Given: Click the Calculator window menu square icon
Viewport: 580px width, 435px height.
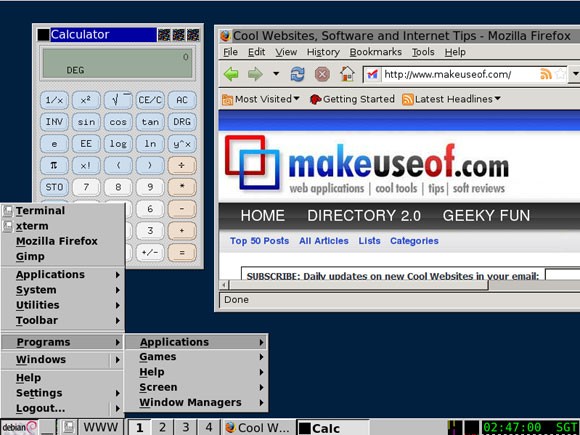Looking at the screenshot, I should coord(43,35).
